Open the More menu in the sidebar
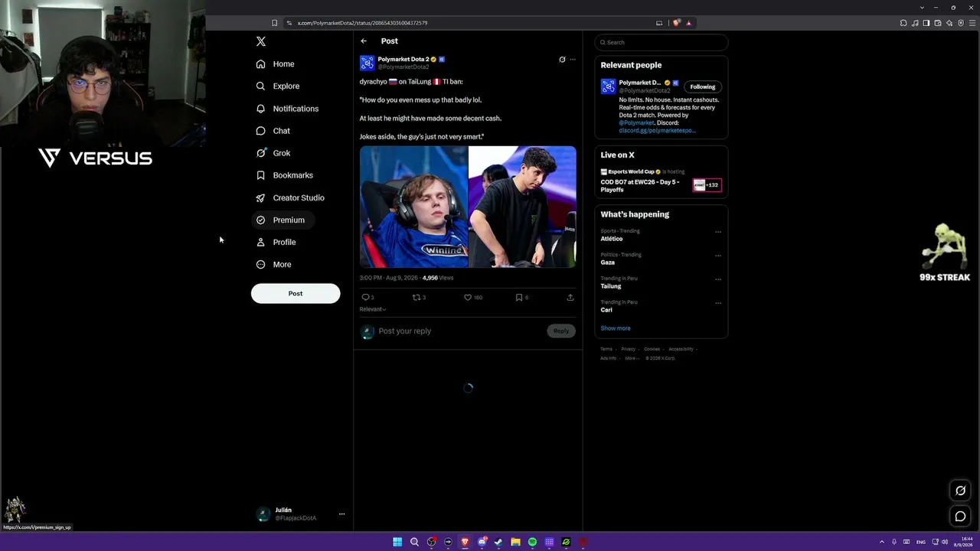The image size is (980, 551). pyautogui.click(x=274, y=264)
